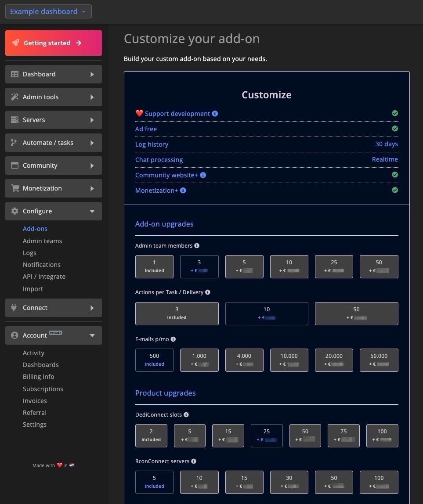Disable the Community website+ option
Viewport: 423px width, 504px height.
pyautogui.click(x=394, y=175)
